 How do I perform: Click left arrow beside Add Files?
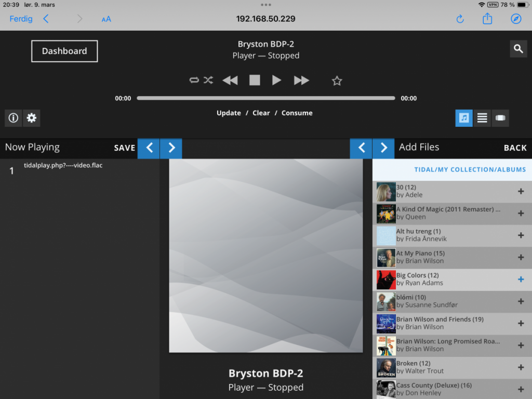pos(362,148)
